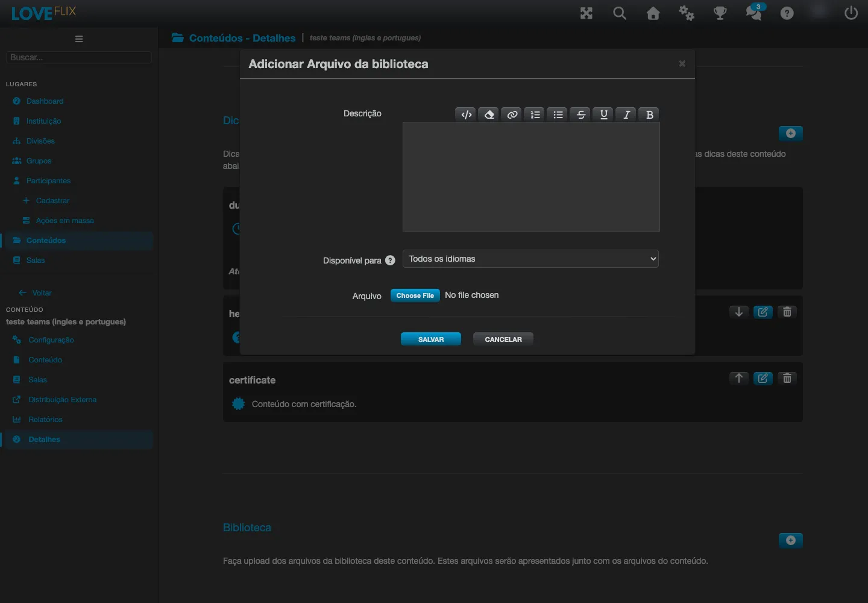Click the Voltar back link
Viewport: 868px width, 603px height.
click(x=42, y=293)
